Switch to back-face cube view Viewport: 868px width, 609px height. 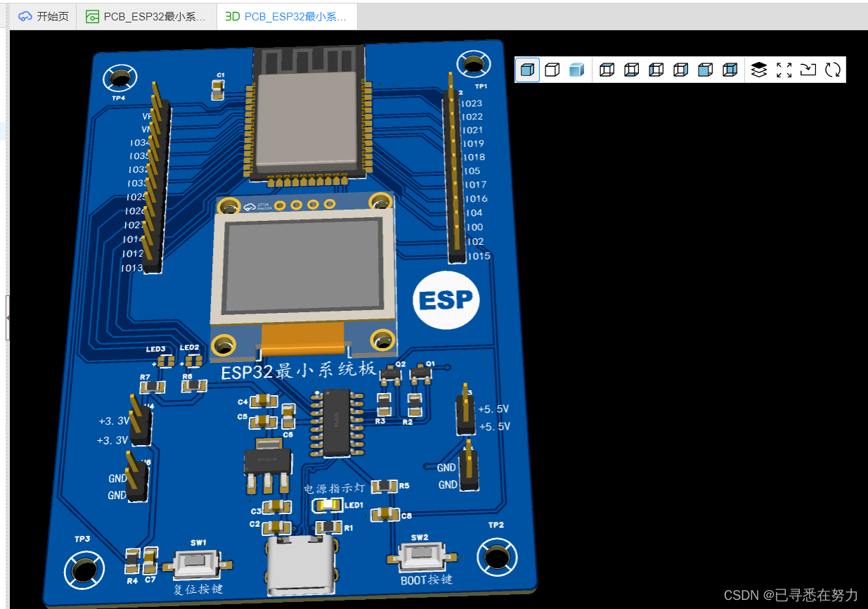tap(730, 70)
